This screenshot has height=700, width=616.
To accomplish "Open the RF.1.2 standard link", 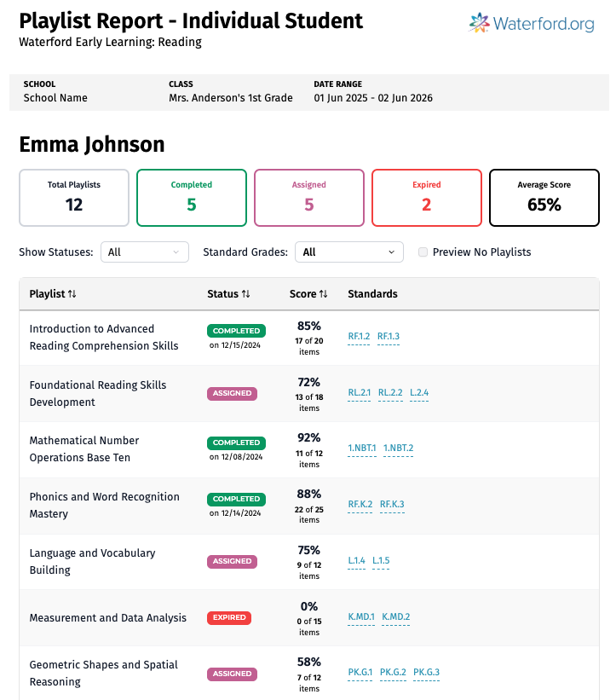I will point(360,337).
